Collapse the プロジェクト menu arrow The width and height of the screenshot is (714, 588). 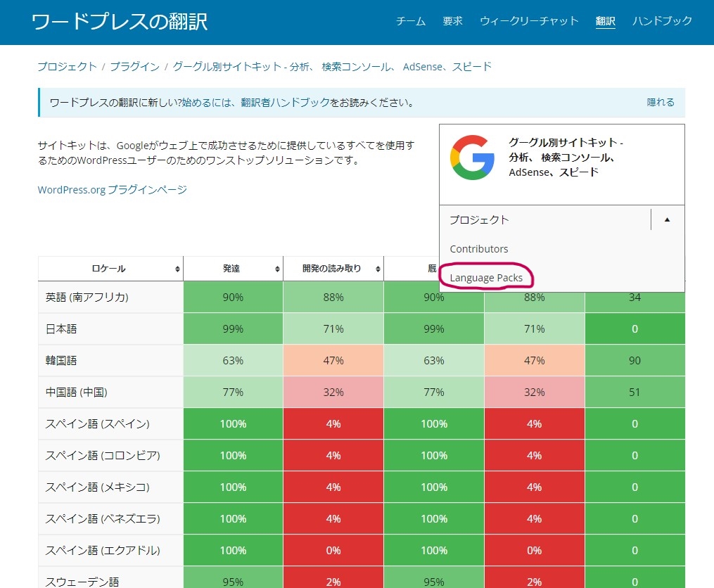(x=667, y=219)
